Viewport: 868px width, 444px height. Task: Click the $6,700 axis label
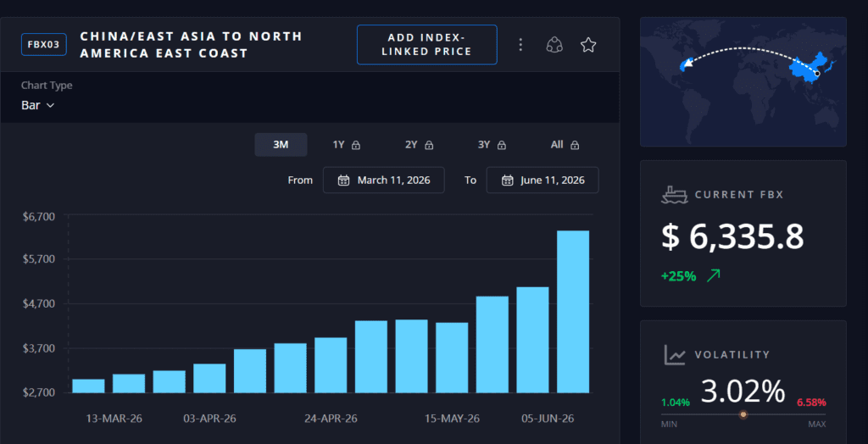[x=39, y=217]
